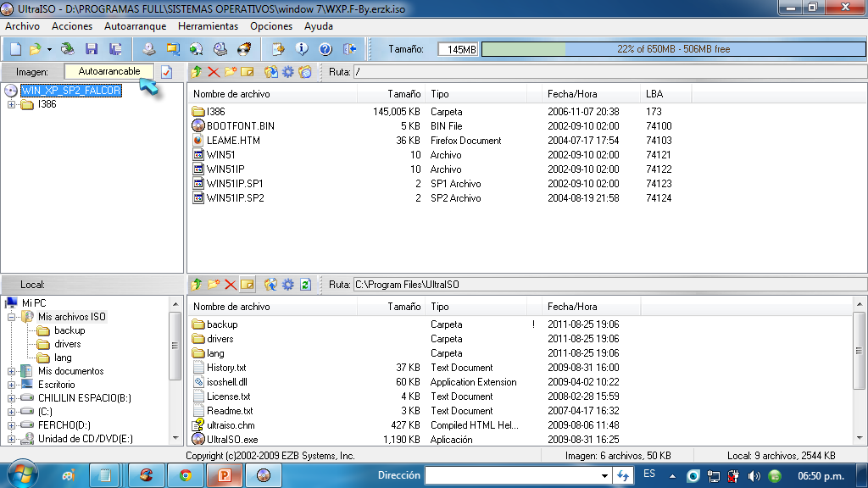Mount image to virtual drive icon
Viewport: 868px width, 488px height.
tap(220, 49)
